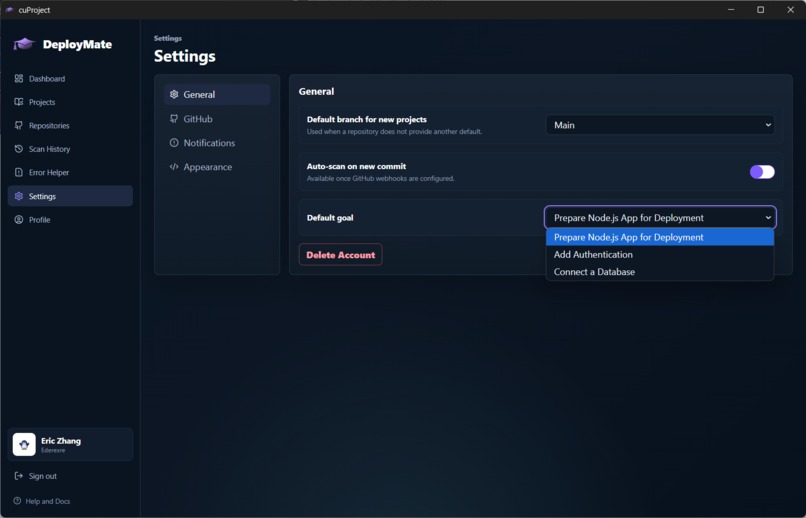The height and width of the screenshot is (518, 806).
Task: Select the General settings tab
Action: point(217,95)
